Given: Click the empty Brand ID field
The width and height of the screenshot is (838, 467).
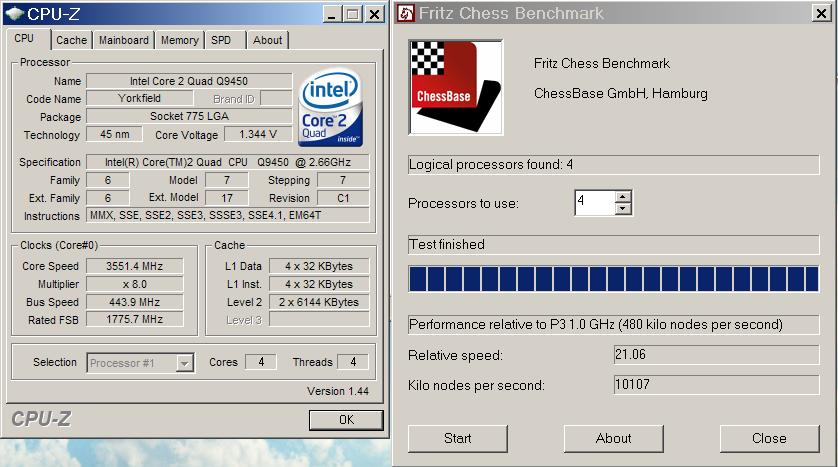Looking at the screenshot, I should click(276, 98).
